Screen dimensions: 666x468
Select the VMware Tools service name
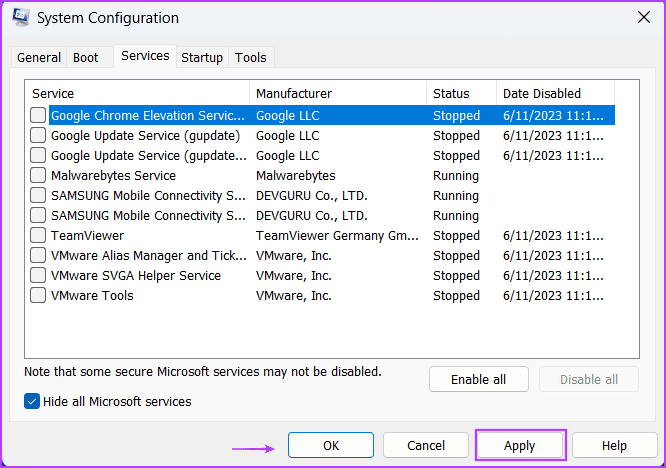point(92,295)
